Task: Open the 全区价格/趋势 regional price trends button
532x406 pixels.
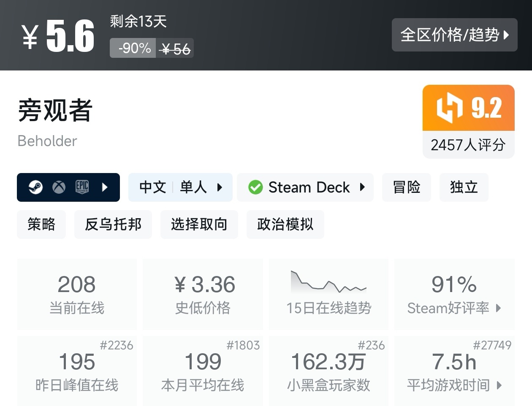Action: pyautogui.click(x=454, y=35)
